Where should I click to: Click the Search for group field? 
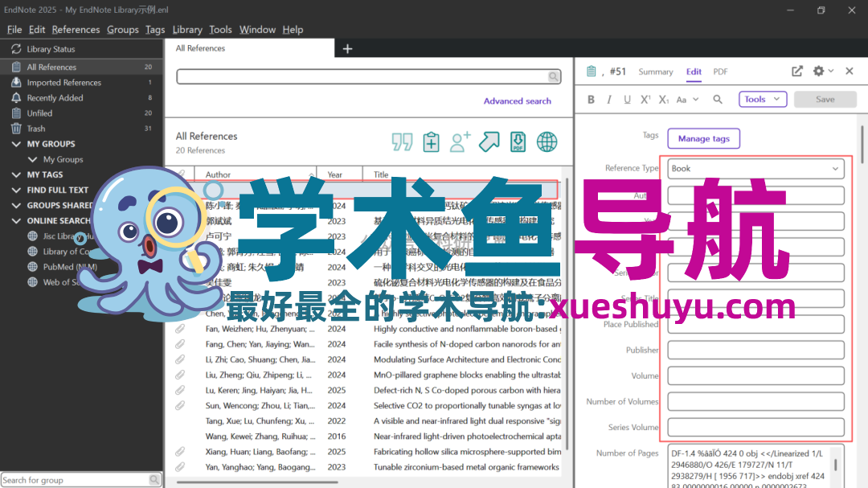click(76, 480)
